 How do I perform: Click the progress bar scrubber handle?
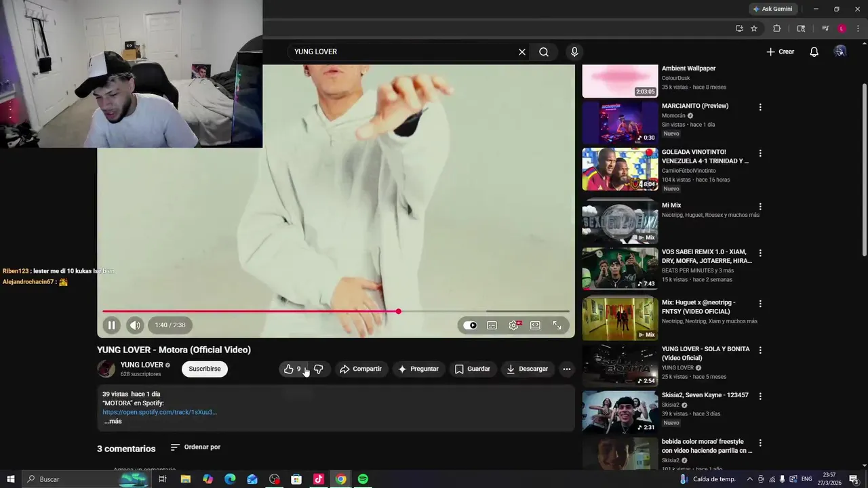pos(399,311)
